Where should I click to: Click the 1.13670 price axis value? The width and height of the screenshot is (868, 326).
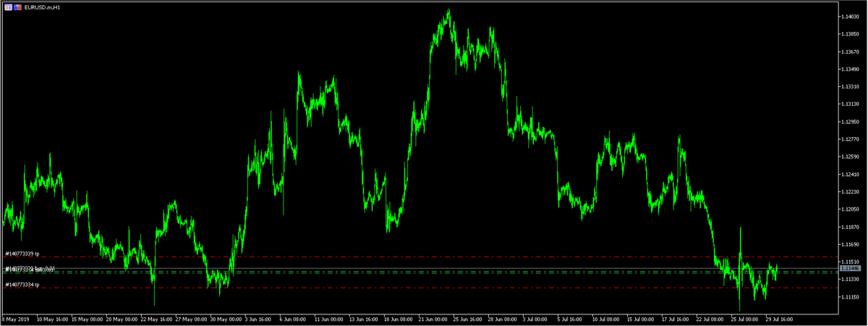pyautogui.click(x=851, y=51)
